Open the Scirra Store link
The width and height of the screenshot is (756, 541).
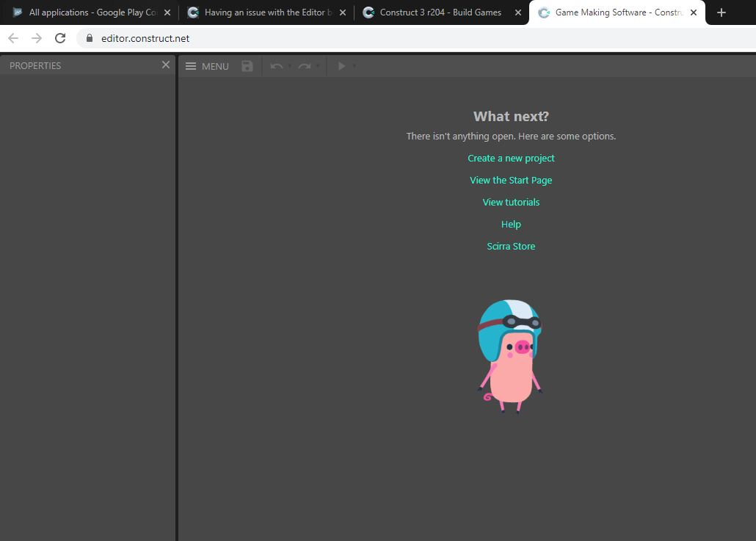point(511,247)
